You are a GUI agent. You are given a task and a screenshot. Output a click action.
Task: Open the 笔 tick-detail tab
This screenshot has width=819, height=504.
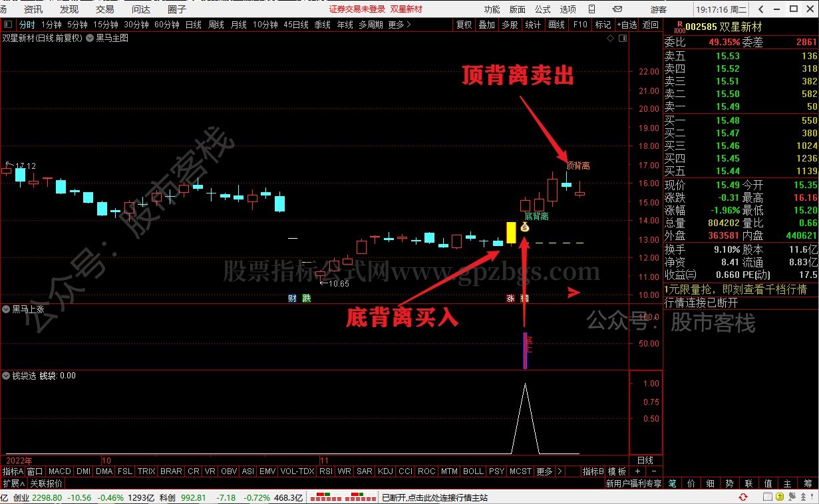click(673, 483)
